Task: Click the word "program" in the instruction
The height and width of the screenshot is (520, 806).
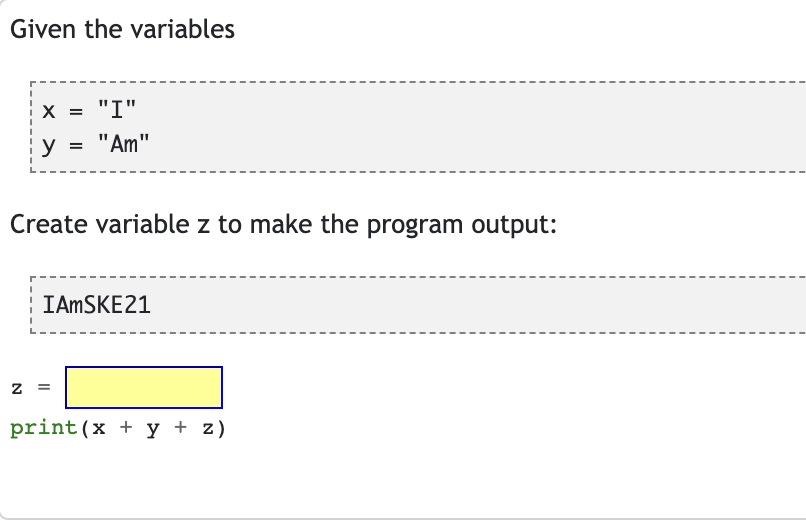Action: (412, 225)
